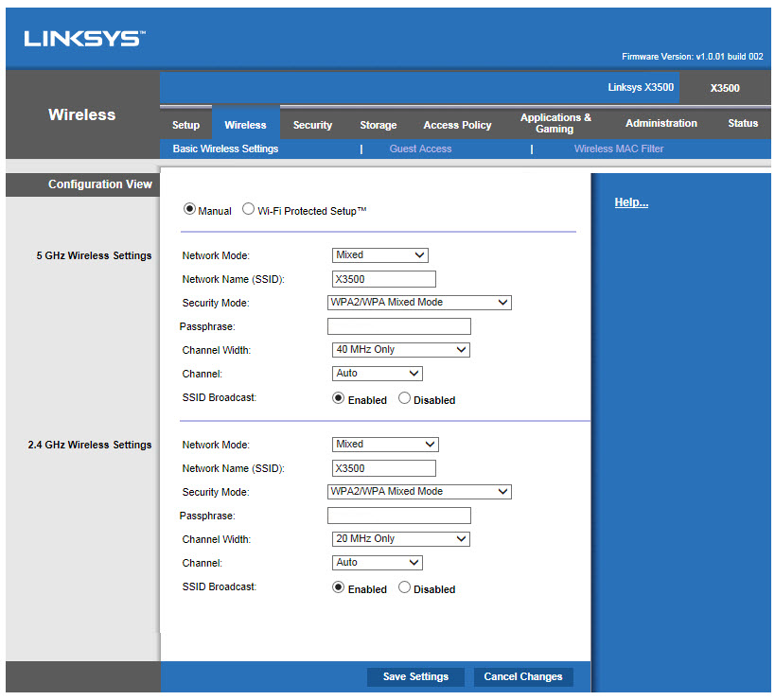Enable SSID Broadcast for 5 GHz
Image resolution: width=775 pixels, height=700 pixels.
(338, 398)
